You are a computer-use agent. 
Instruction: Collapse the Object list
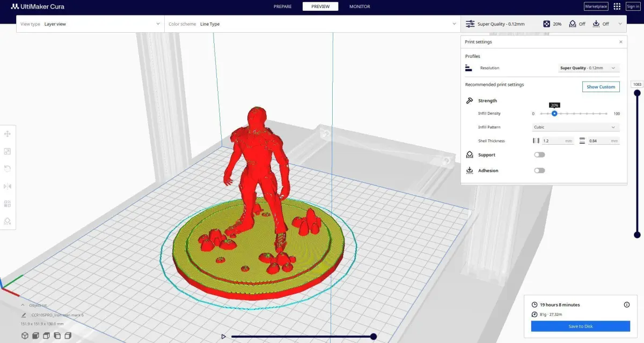(23, 305)
